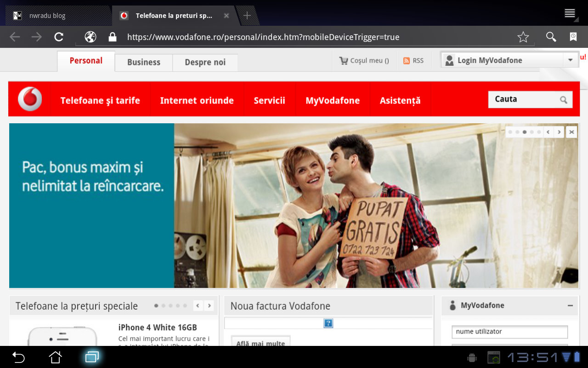Click the Vodafone logo
This screenshot has height=368, width=588.
coord(30,99)
